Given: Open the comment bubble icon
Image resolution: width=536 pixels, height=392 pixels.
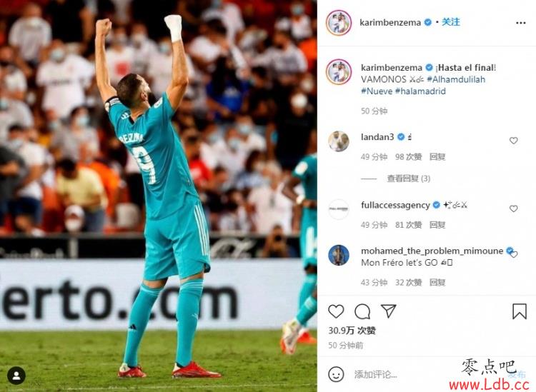Looking at the screenshot, I should [362, 311].
